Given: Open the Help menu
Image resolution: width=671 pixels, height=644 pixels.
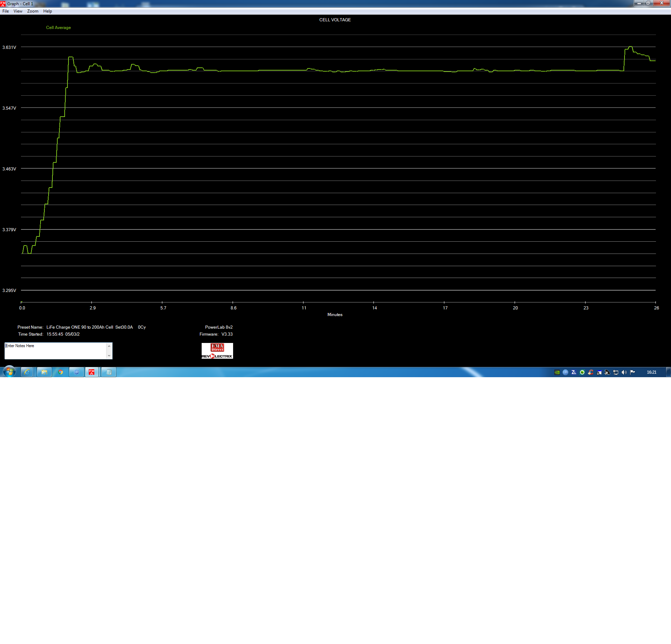Looking at the screenshot, I should coord(48,11).
